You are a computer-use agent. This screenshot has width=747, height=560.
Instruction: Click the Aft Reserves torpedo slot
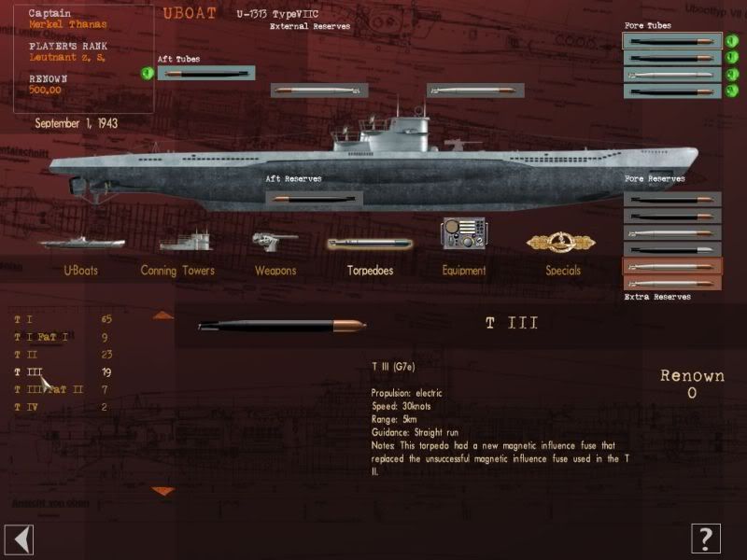314,198
